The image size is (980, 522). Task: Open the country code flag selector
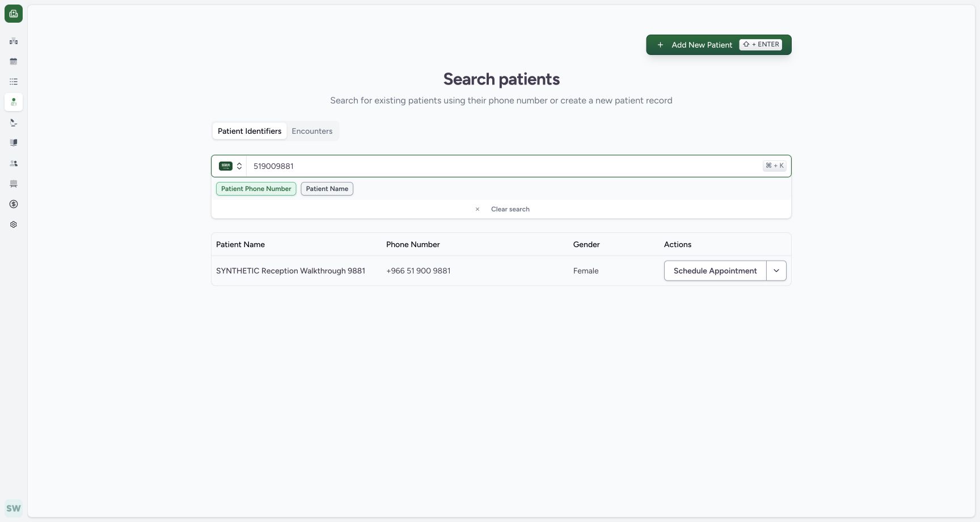pyautogui.click(x=230, y=166)
